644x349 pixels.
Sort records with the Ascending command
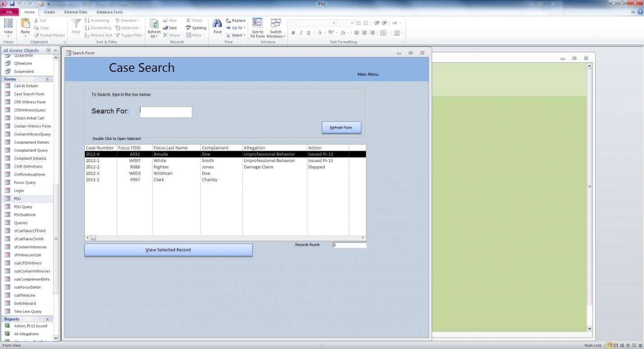pyautogui.click(x=97, y=20)
